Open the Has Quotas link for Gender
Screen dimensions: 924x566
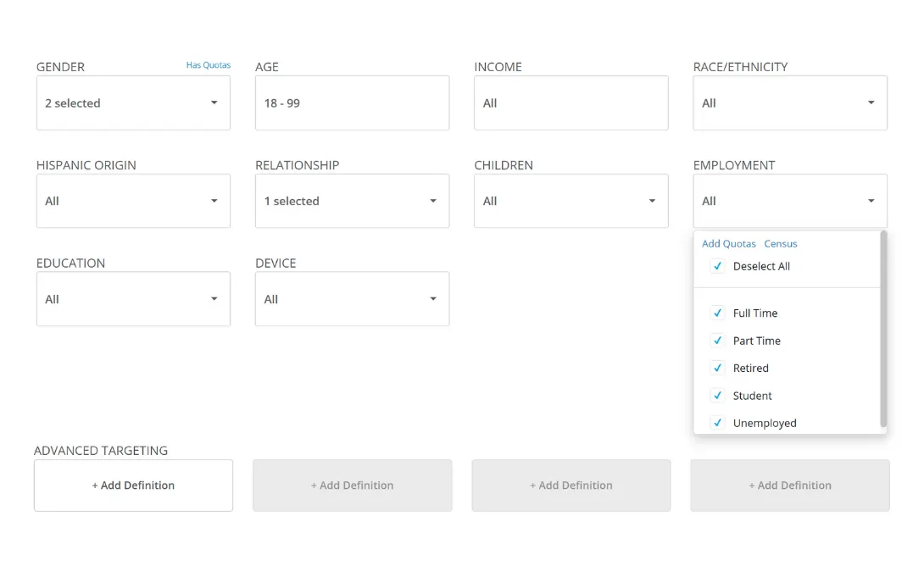(208, 65)
